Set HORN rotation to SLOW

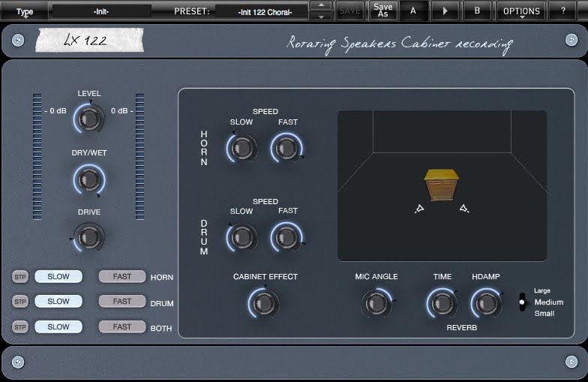pyautogui.click(x=58, y=276)
